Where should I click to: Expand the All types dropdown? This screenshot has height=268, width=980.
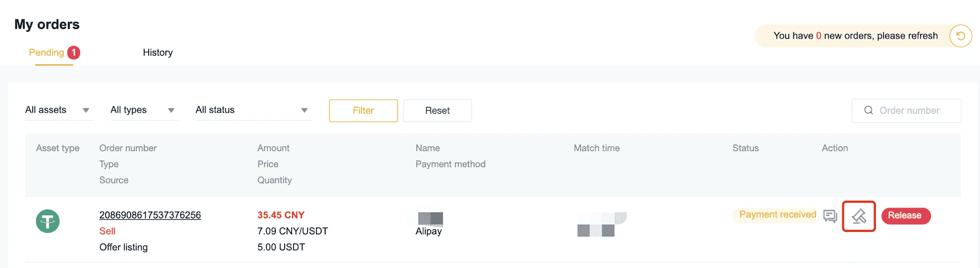[144, 110]
